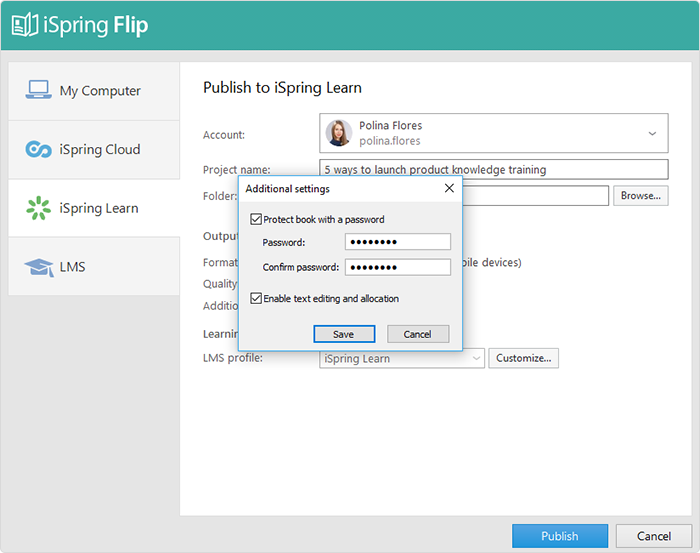This screenshot has height=553, width=700.
Task: Click the iSpring Learn green star icon
Action: click(38, 208)
